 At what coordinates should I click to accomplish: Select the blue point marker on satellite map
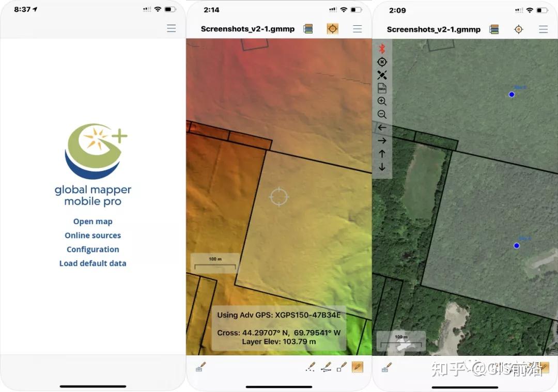(512, 95)
